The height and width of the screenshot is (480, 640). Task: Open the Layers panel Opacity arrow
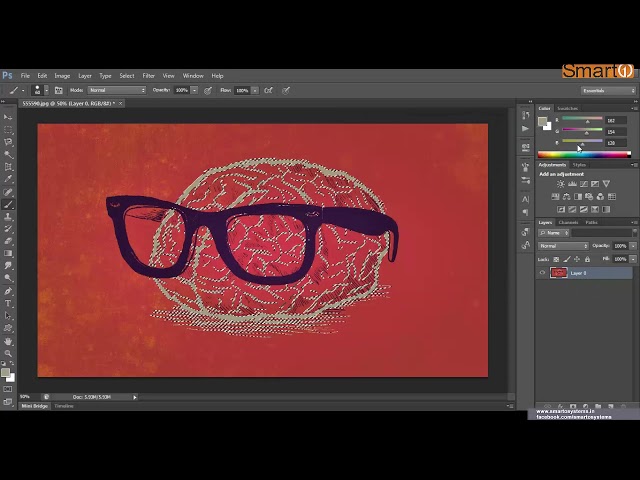633,246
